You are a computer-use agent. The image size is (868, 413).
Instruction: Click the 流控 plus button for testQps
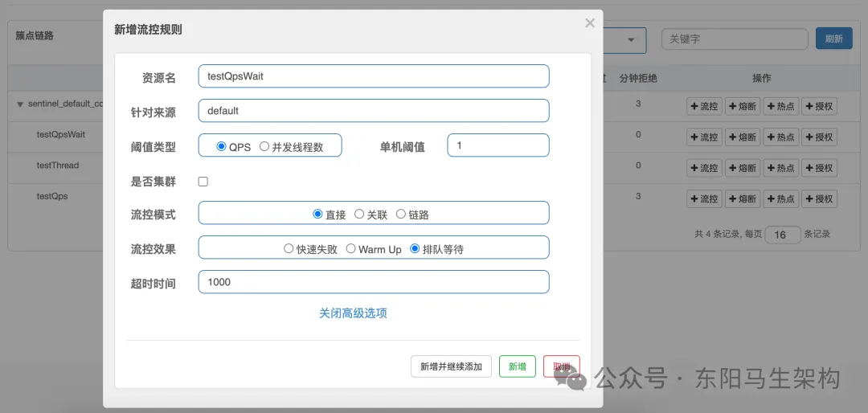(704, 198)
